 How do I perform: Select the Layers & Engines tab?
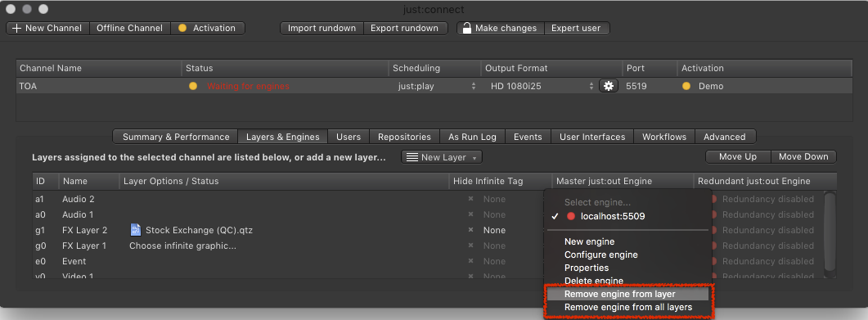coord(282,137)
